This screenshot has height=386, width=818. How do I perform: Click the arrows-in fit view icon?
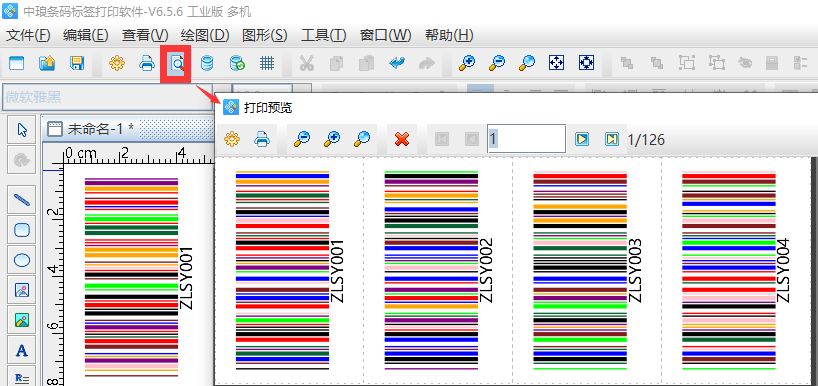(x=587, y=64)
